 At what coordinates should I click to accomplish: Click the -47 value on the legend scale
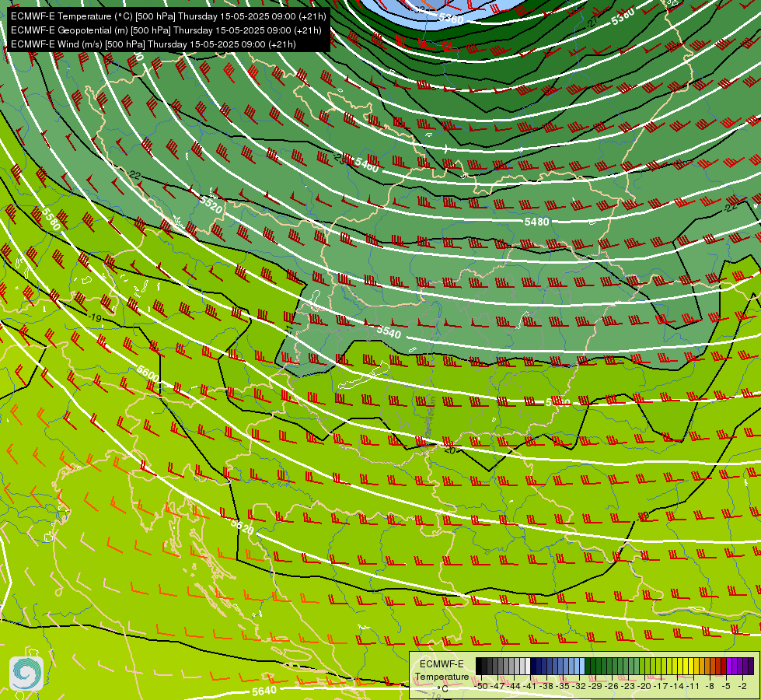tap(497, 687)
